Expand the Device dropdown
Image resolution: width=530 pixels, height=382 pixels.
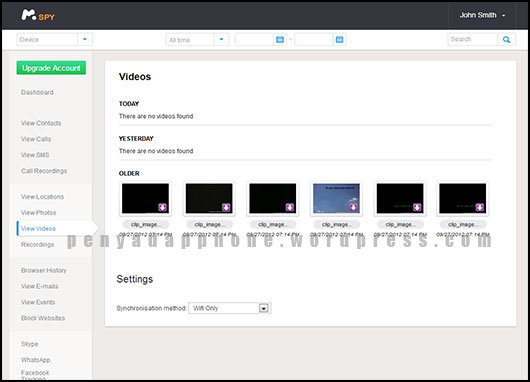[85, 40]
